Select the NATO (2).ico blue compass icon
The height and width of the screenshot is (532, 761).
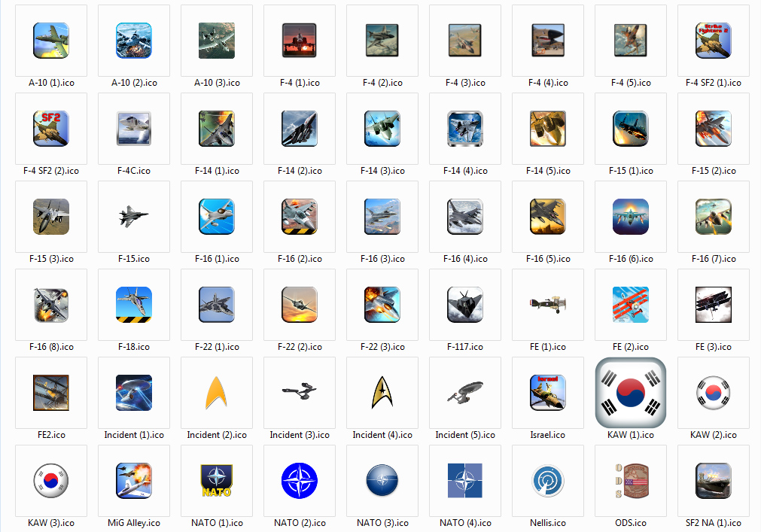(300, 481)
